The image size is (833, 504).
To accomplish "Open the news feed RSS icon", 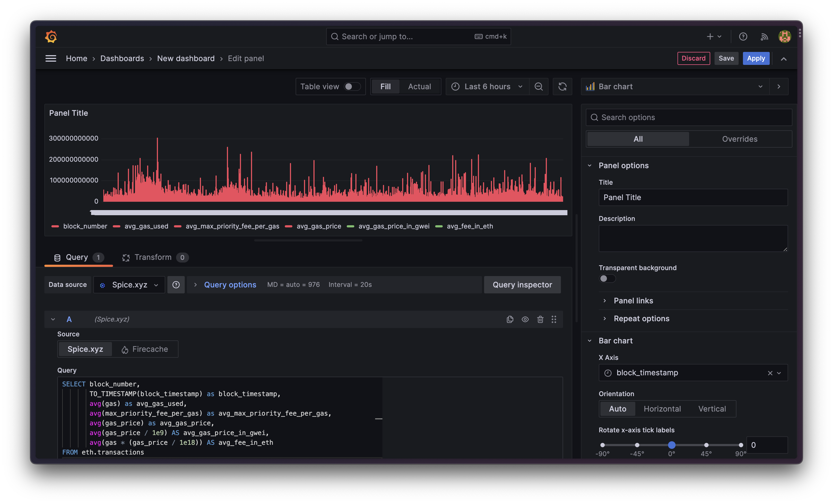I will [x=764, y=37].
